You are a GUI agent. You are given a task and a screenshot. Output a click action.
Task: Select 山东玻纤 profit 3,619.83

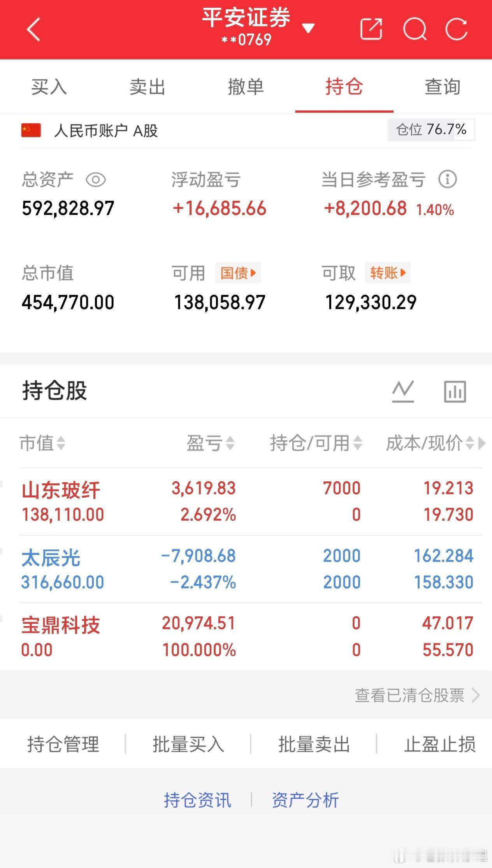(204, 488)
